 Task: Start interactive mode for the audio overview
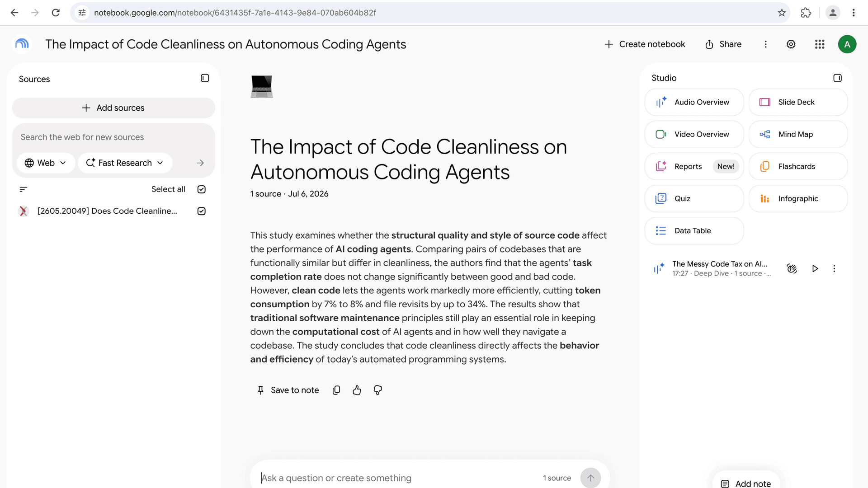792,269
